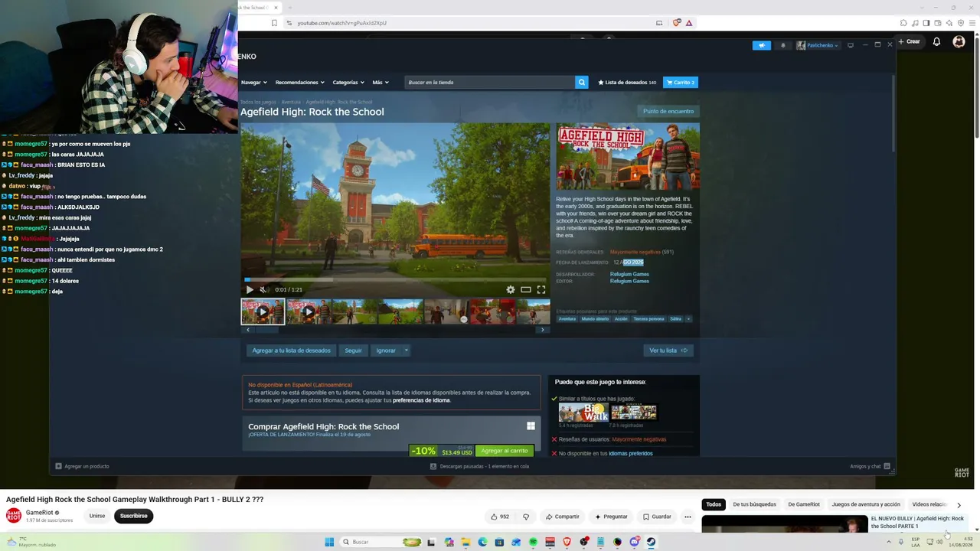Select Juegos de aventura y acción chip
Image resolution: width=980 pixels, height=551 pixels.
click(866, 504)
